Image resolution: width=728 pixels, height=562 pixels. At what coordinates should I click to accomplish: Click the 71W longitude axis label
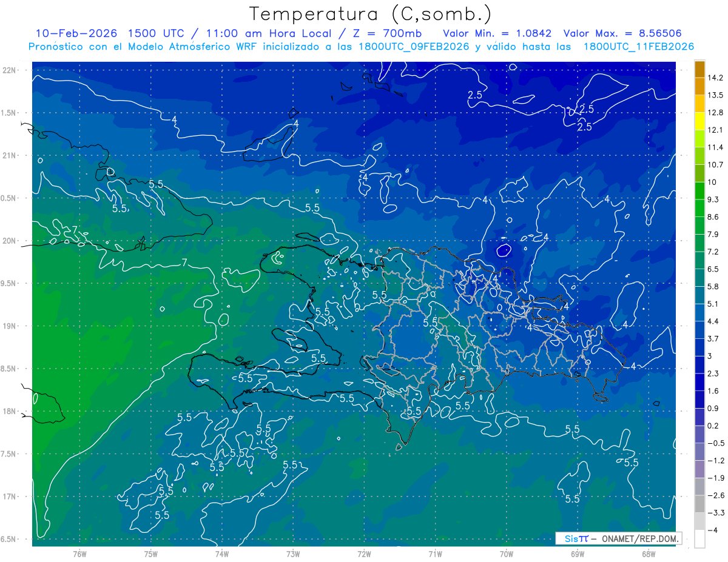point(435,554)
